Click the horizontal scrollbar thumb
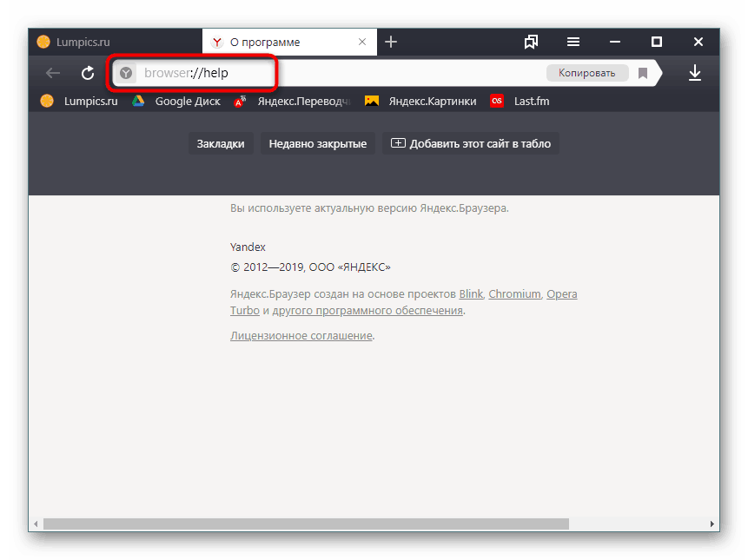The image size is (748, 560). click(306, 524)
